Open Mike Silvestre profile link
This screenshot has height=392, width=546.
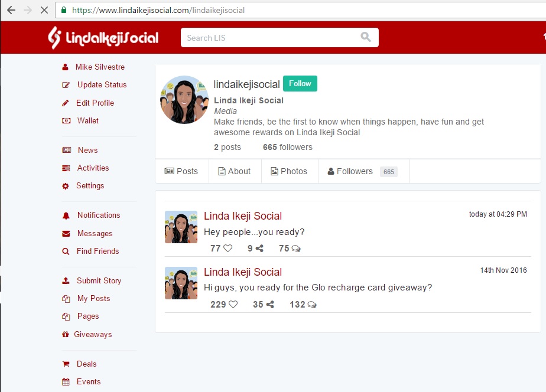coord(100,67)
